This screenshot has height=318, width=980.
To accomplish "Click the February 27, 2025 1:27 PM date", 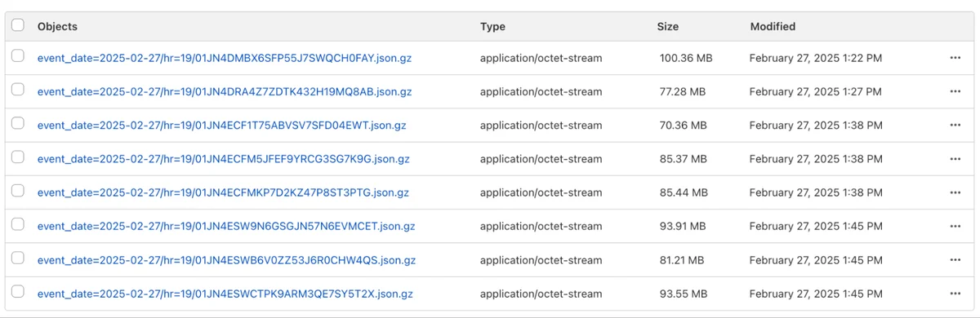I will (x=815, y=92).
